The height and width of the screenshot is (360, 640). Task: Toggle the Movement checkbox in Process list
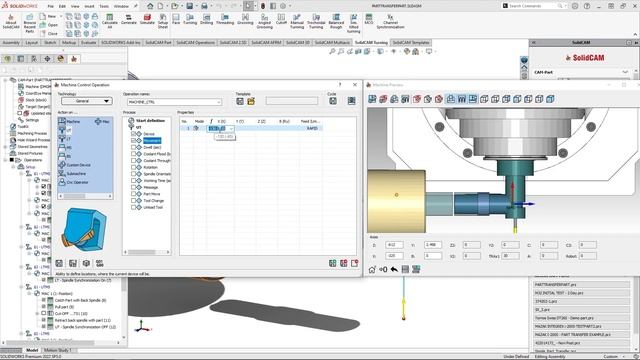[x=133, y=140]
